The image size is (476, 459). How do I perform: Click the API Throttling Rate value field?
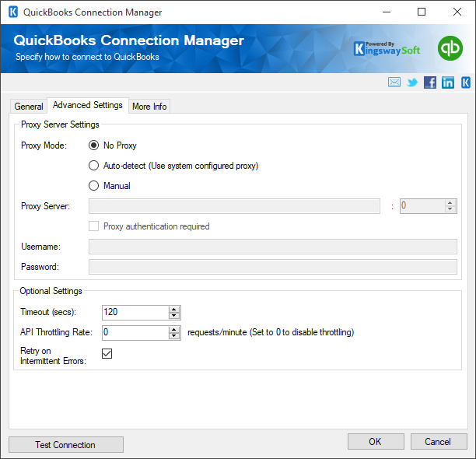tap(135, 333)
